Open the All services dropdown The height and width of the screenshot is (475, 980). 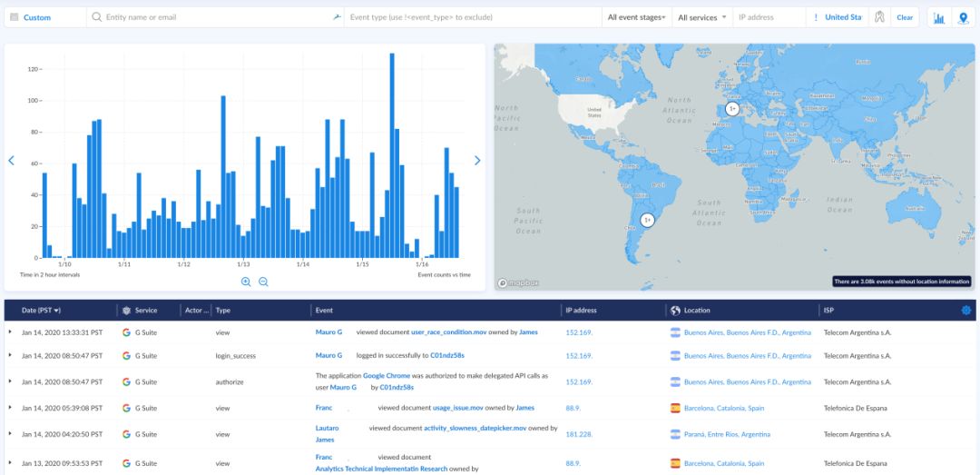(x=702, y=17)
